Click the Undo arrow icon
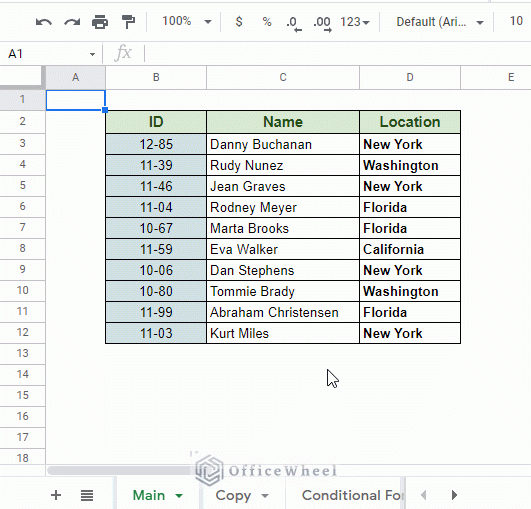The width and height of the screenshot is (531, 509). click(x=44, y=22)
